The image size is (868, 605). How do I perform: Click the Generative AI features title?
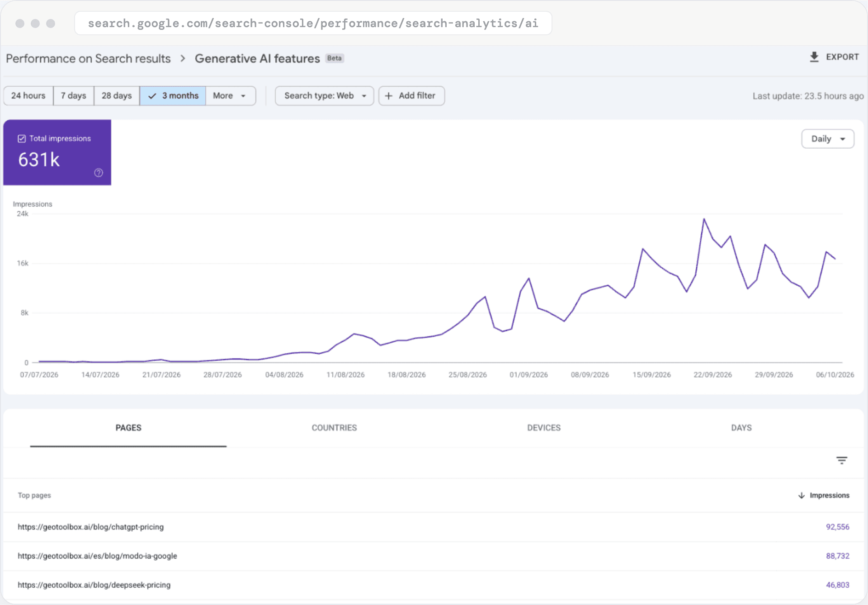tap(257, 58)
